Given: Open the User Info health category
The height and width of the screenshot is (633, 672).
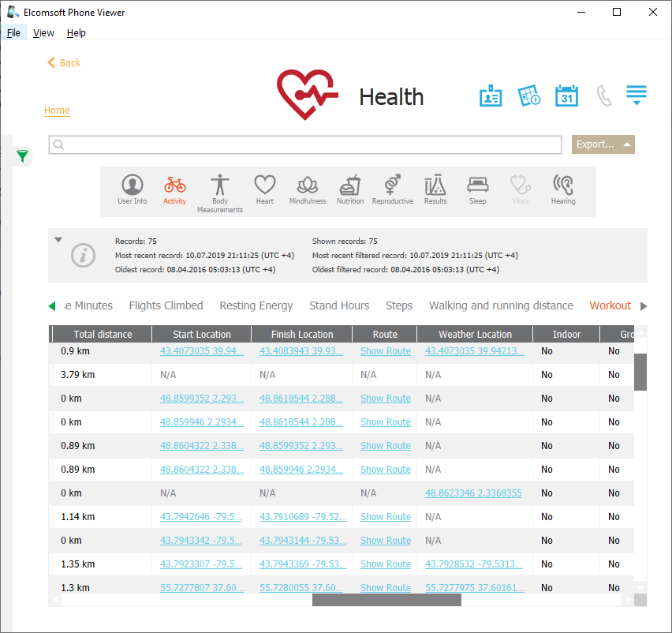Looking at the screenshot, I should coord(132,190).
